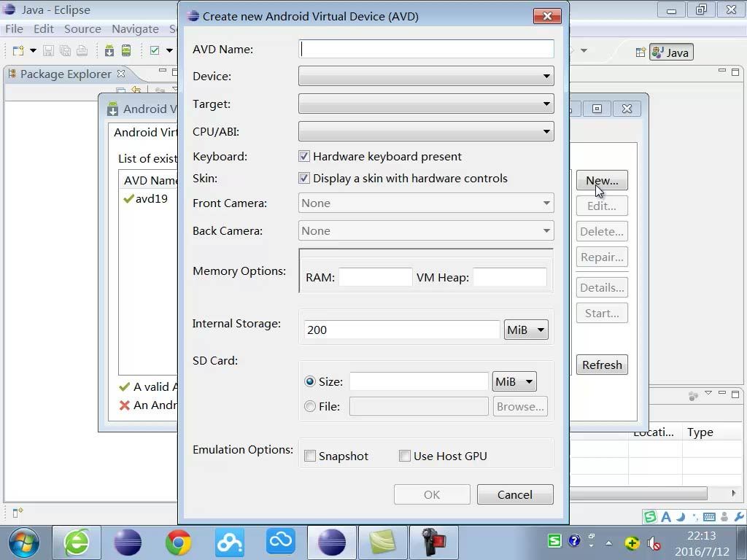
Task: Click the muted speaker tray icon
Action: point(654,542)
